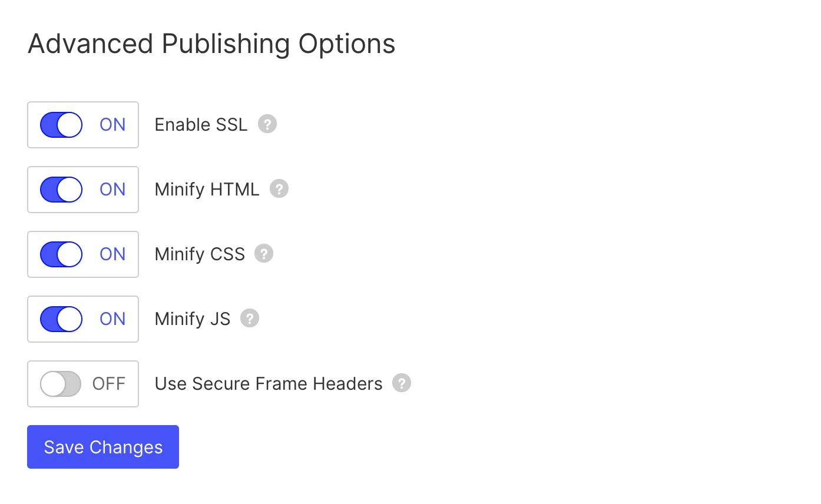This screenshot has height=504, width=821.
Task: Toggle Minify CSS off
Action: 61,254
